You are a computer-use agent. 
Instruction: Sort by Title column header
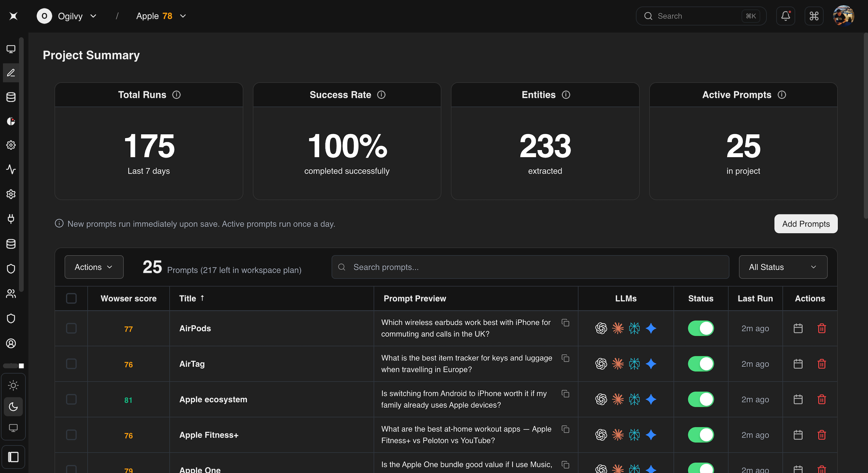192,298
